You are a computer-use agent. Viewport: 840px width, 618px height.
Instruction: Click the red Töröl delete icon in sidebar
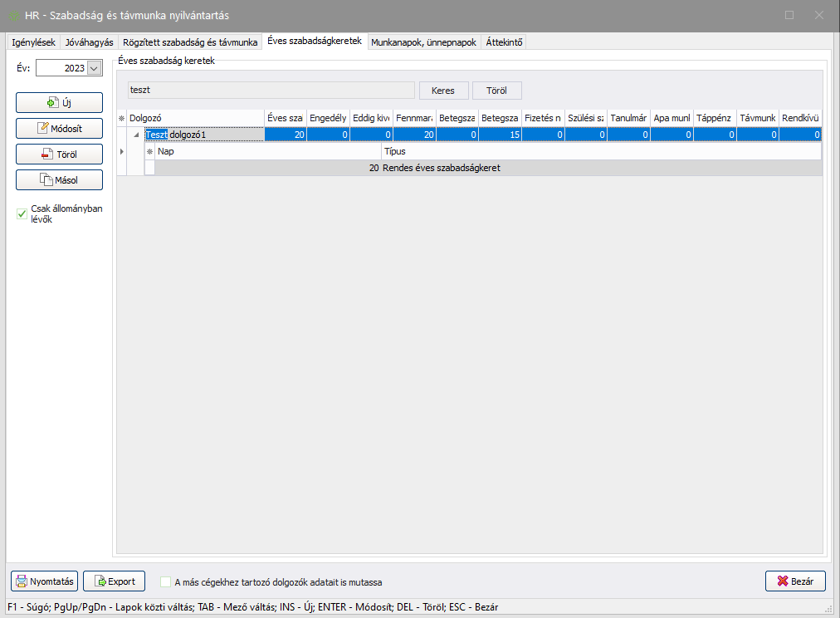[x=47, y=154]
